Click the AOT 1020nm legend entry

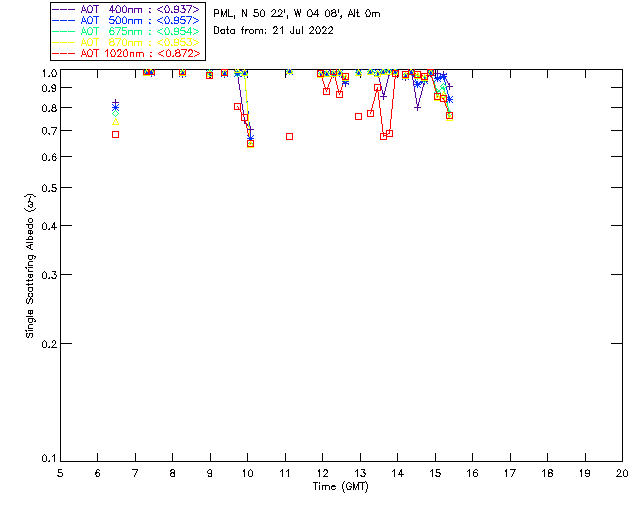click(126, 53)
